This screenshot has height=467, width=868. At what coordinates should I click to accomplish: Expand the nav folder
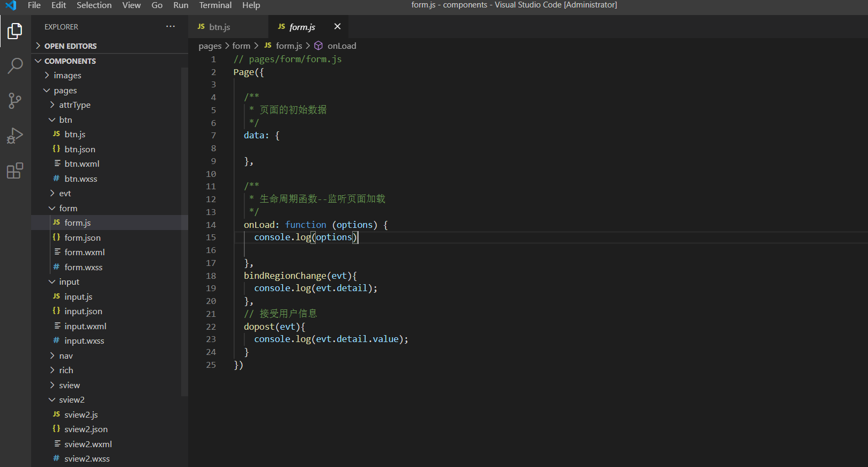[x=107, y=355]
